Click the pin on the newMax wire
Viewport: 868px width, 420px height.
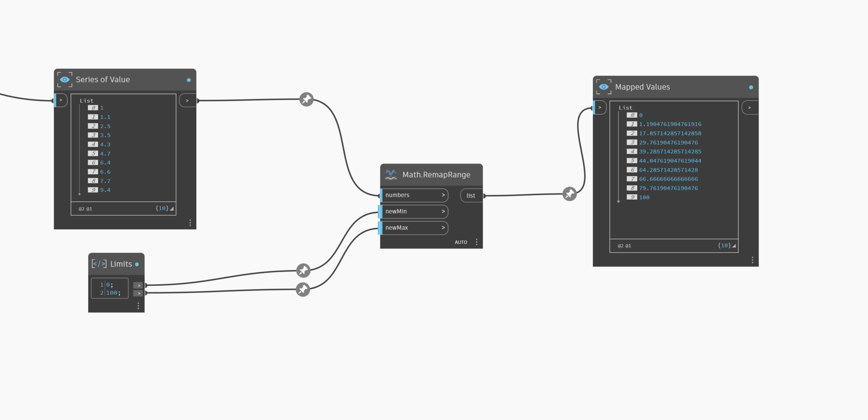point(303,289)
